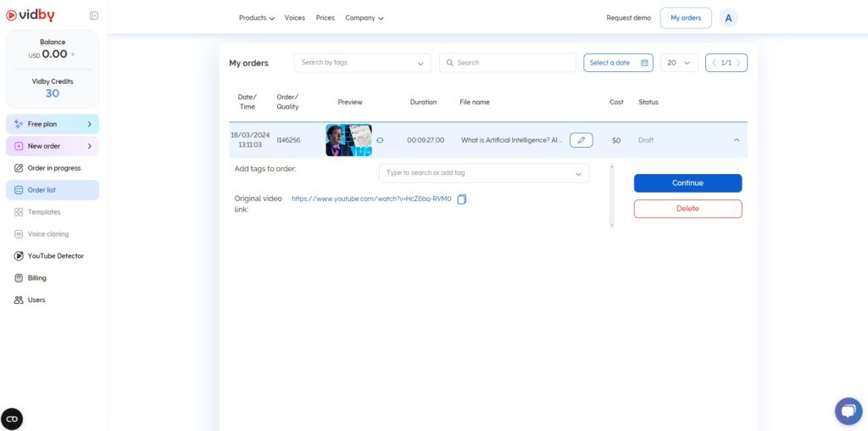Click the New order plus icon
The image size is (868, 431).
click(19, 146)
